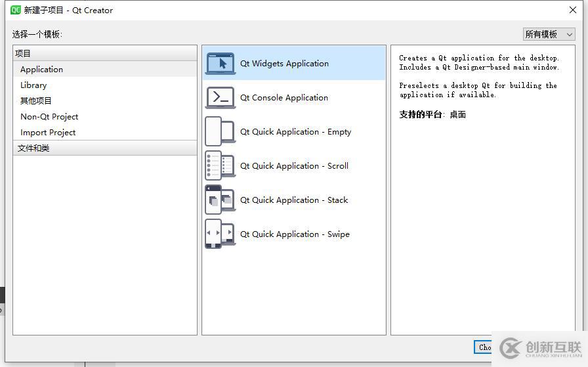Select the 其他项目 category
The height and width of the screenshot is (367, 588).
[36, 101]
